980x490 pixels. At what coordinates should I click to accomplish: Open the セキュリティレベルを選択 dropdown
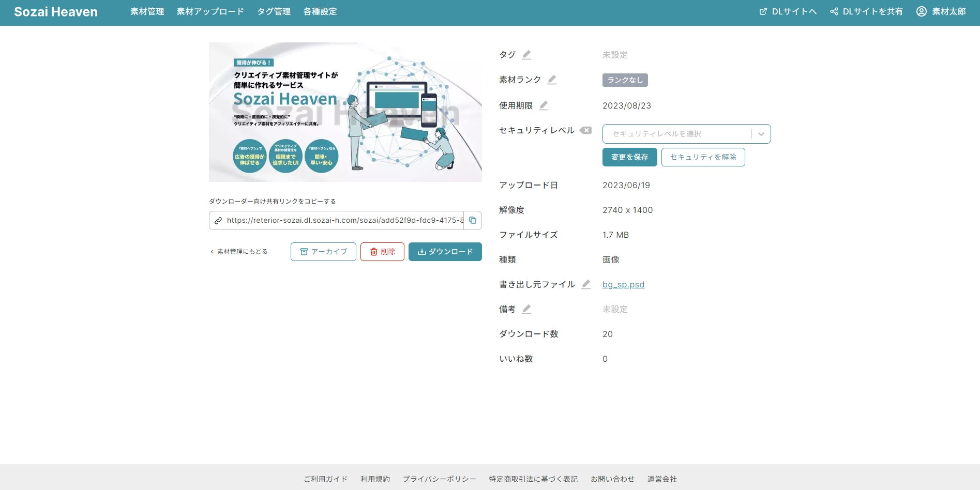[x=686, y=134]
